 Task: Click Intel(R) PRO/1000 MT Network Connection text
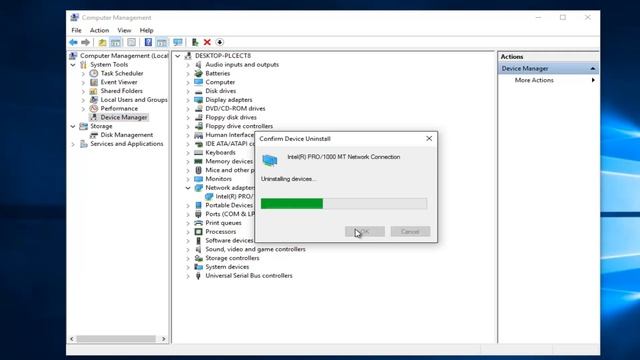click(344, 157)
